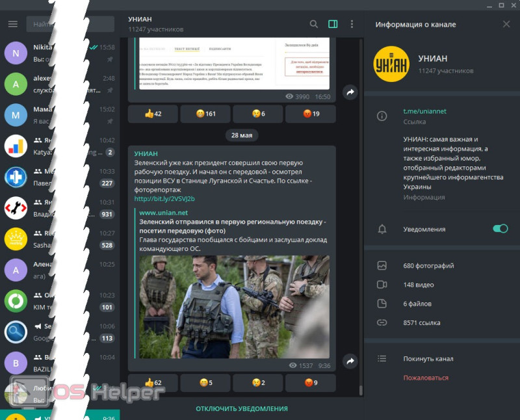Open the 8571 shared links list
Image resolution: width=520 pixels, height=420 pixels.
coord(422,322)
